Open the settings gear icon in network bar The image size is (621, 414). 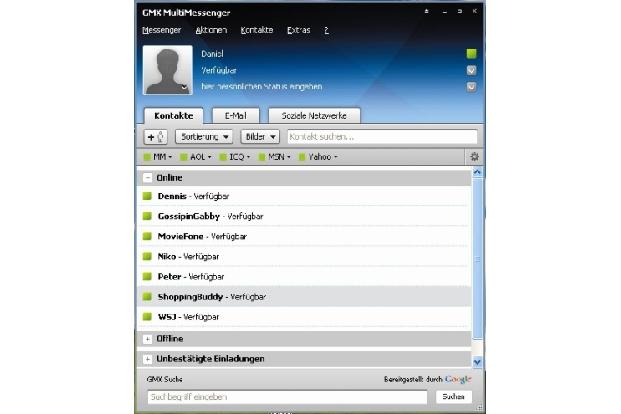[474, 157]
